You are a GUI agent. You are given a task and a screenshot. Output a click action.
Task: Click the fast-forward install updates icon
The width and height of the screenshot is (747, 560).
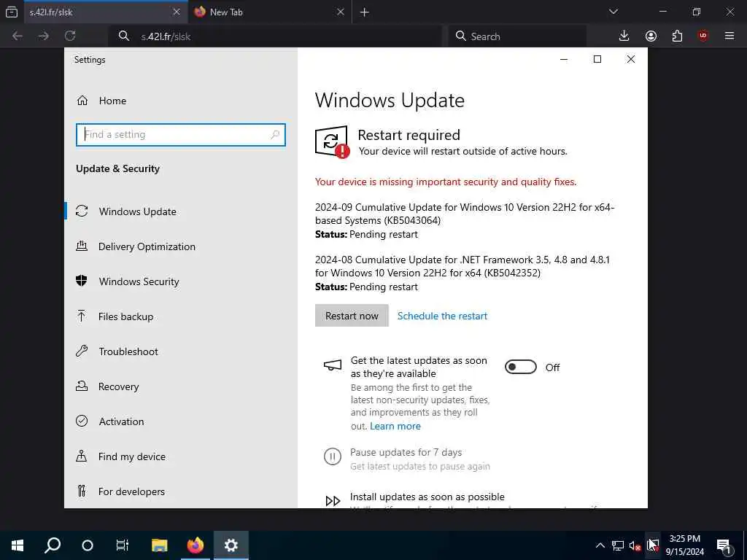(x=333, y=500)
